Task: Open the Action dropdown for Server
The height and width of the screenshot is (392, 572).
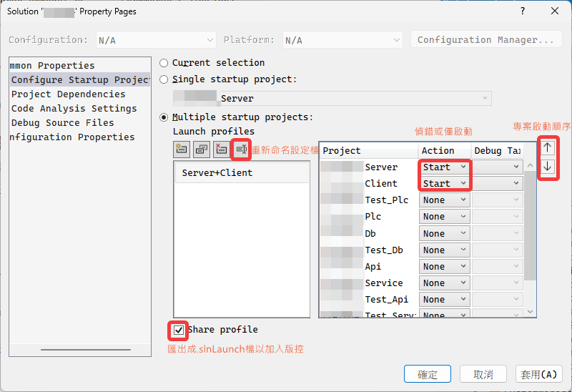Action: 444,167
